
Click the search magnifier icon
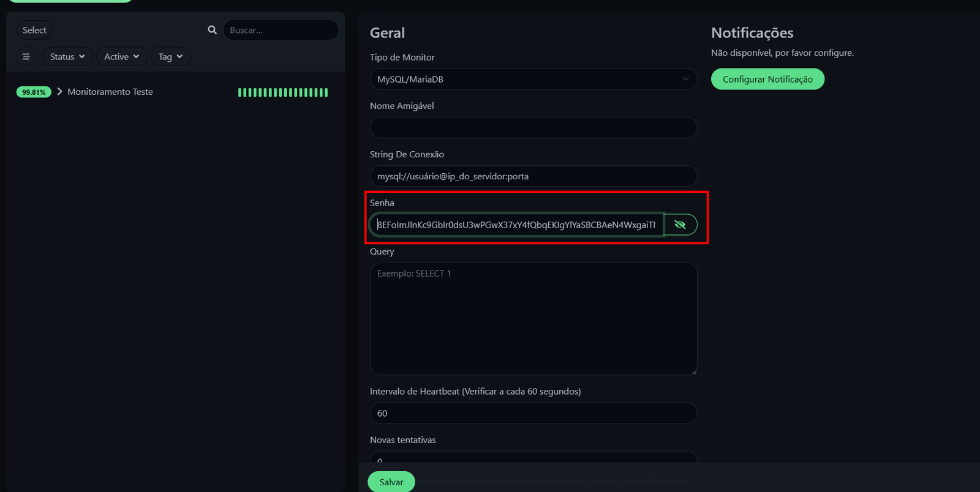[213, 30]
